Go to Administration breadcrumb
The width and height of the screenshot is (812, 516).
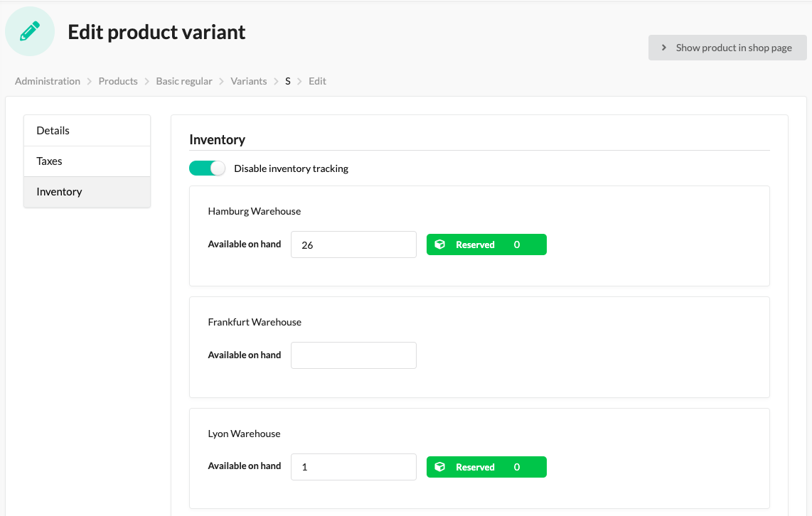(48, 81)
